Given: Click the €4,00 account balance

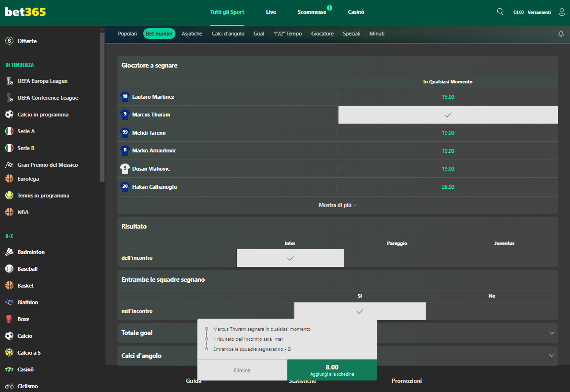Looking at the screenshot, I should (x=518, y=12).
